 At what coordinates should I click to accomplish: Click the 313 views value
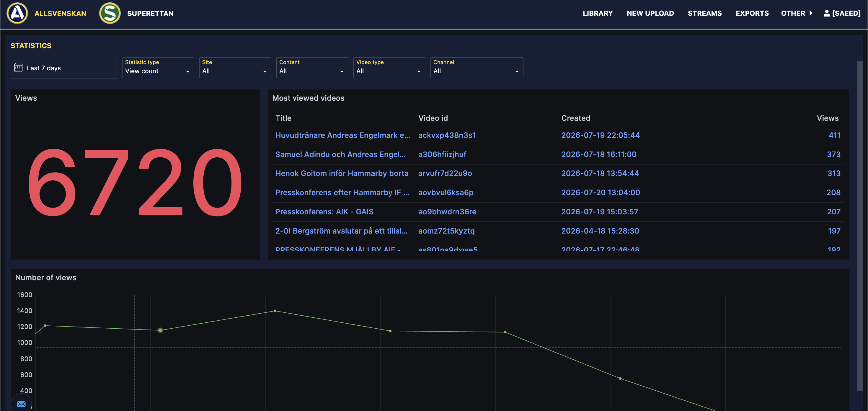[x=834, y=173]
